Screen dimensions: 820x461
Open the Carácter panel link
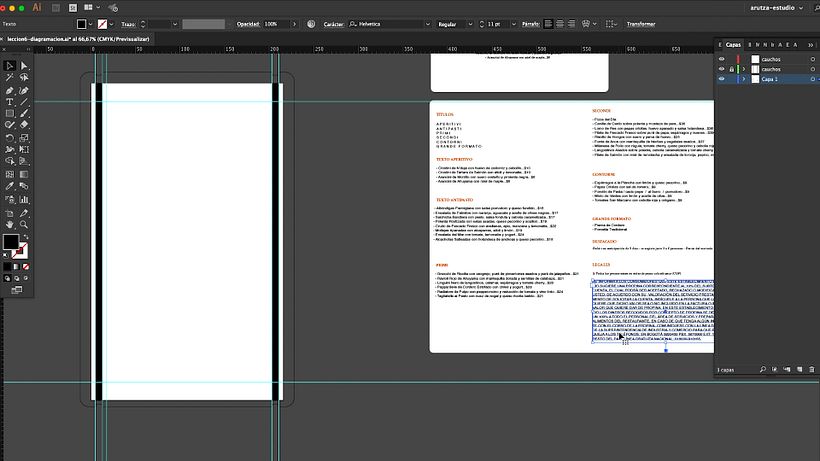point(334,24)
